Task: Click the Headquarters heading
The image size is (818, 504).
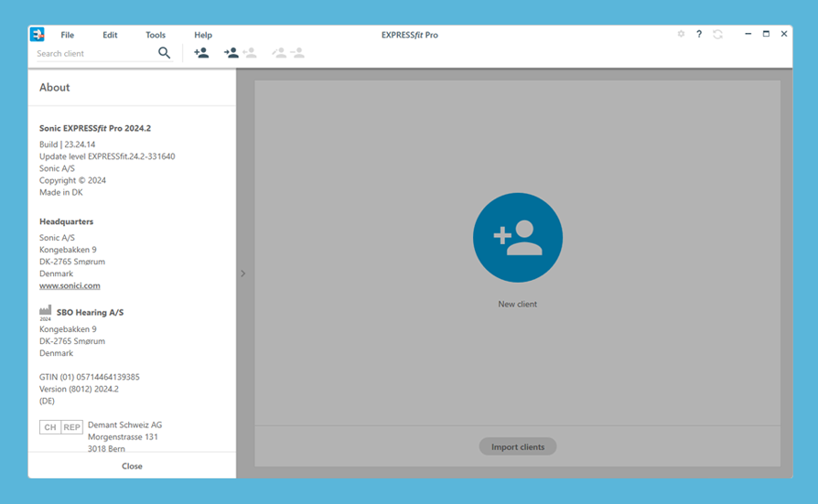Action: [66, 221]
